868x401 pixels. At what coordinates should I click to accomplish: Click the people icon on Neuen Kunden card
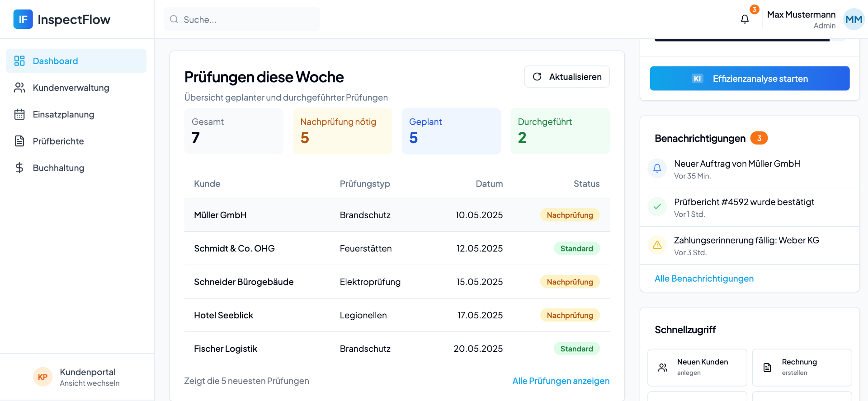tap(663, 368)
